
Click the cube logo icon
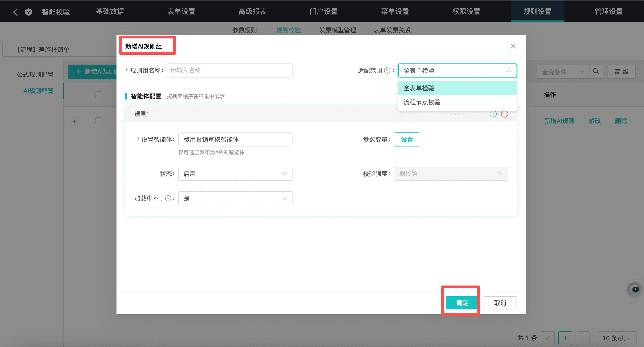[29, 12]
